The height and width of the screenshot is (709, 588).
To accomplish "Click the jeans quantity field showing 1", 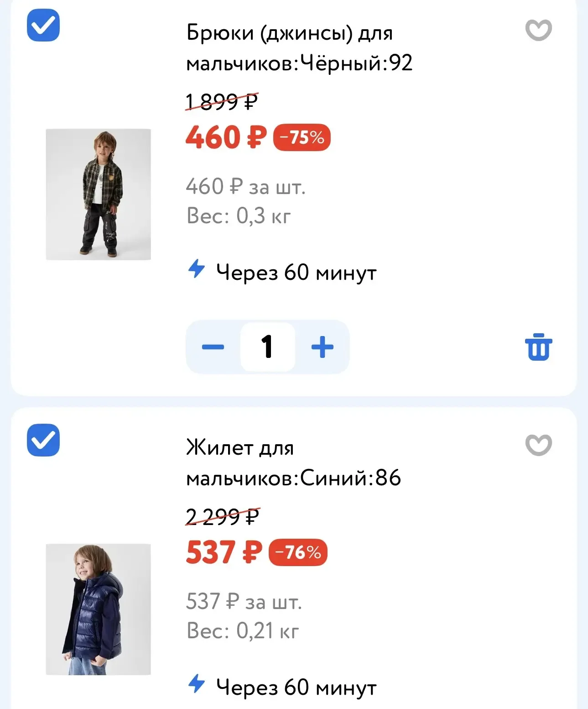I will 268,347.
